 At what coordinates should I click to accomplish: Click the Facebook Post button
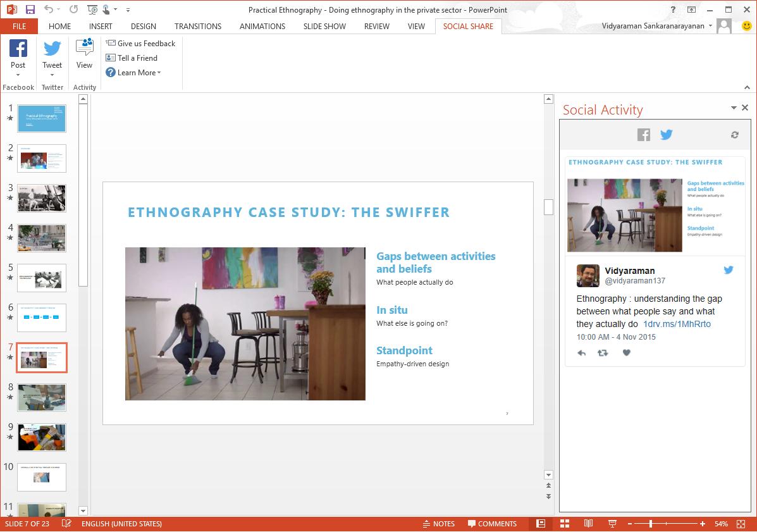tap(18, 58)
